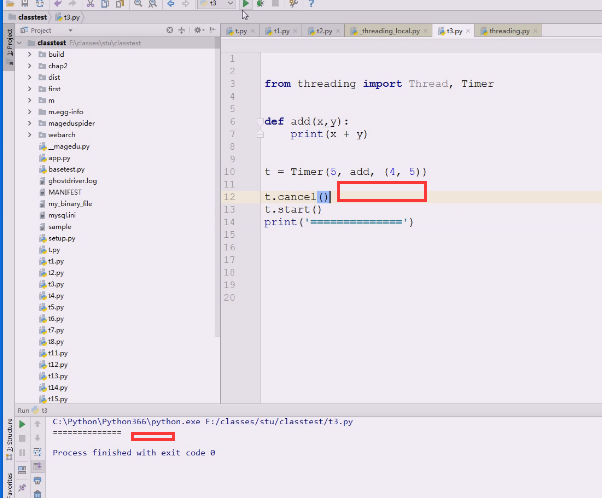This screenshot has height=498, width=602.
Task: Expand the m.egg-info folder
Action: point(30,112)
